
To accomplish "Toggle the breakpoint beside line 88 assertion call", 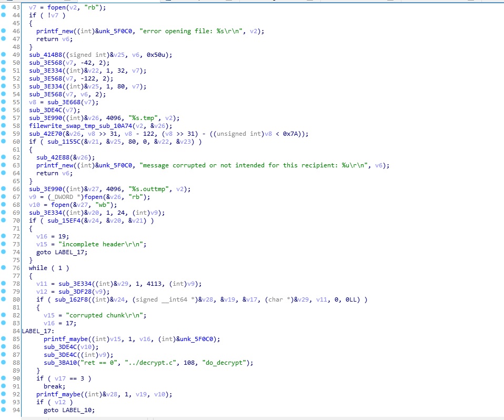I will pyautogui.click(x=5, y=363).
